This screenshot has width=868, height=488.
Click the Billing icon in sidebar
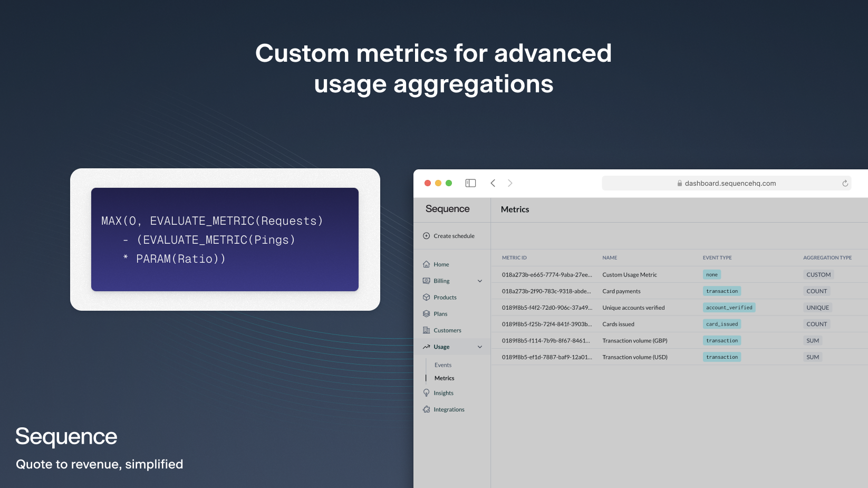click(x=426, y=281)
